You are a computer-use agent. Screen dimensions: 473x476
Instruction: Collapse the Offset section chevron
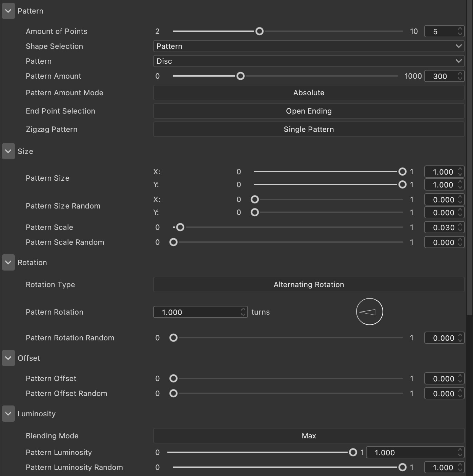(8, 358)
